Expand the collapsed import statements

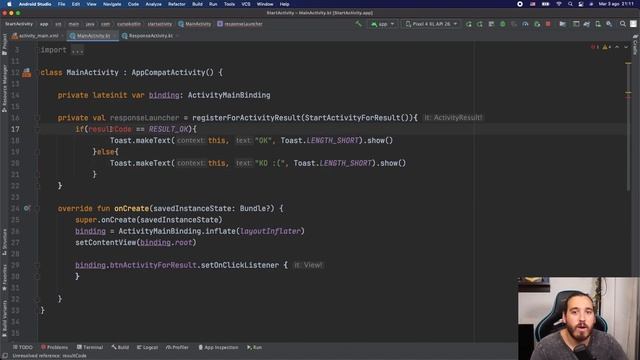[77, 50]
